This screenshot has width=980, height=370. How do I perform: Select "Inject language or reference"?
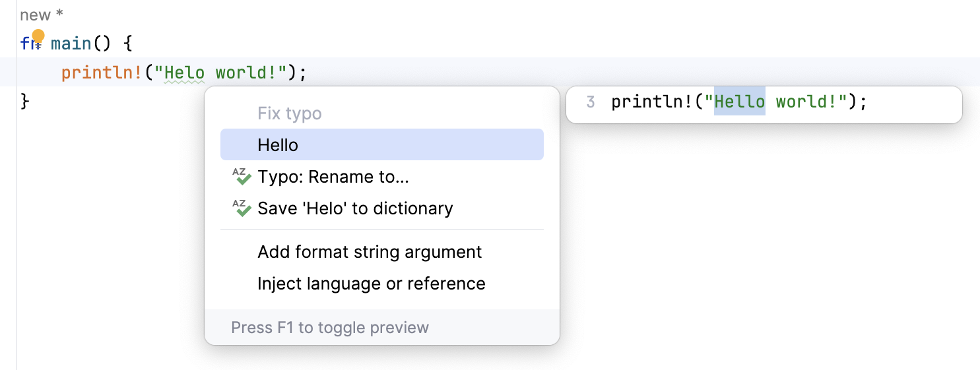click(x=372, y=284)
